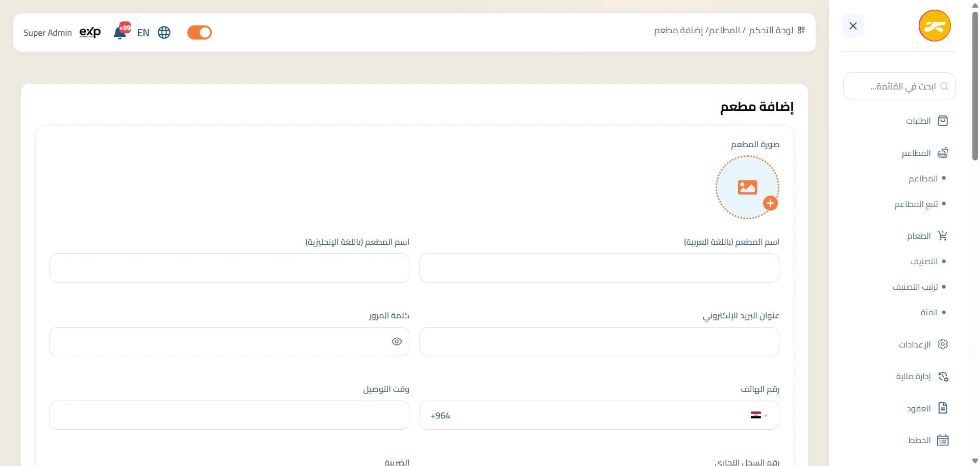Open the الإعدادات settings gear icon

943,344
